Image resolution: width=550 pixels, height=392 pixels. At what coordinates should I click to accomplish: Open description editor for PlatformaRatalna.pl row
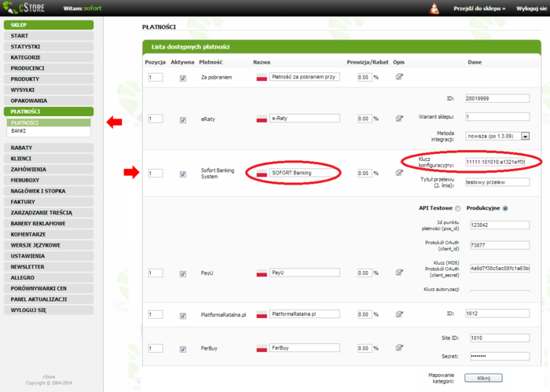(399, 313)
